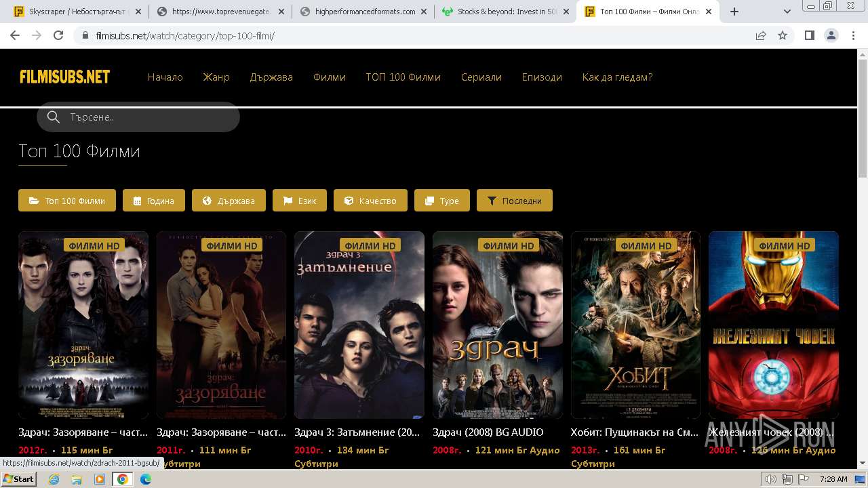The width and height of the screenshot is (868, 488).
Task: Open the Chrome profile avatar icon
Action: (831, 36)
